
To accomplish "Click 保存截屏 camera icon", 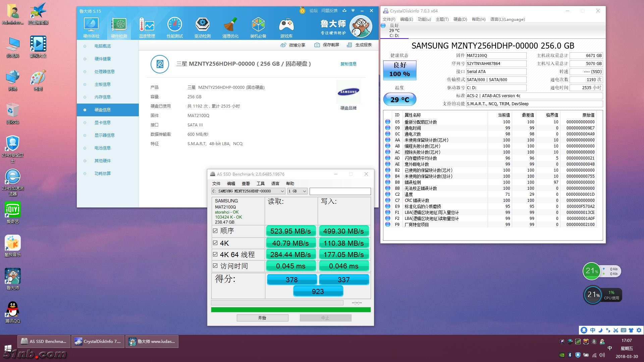I will (317, 45).
